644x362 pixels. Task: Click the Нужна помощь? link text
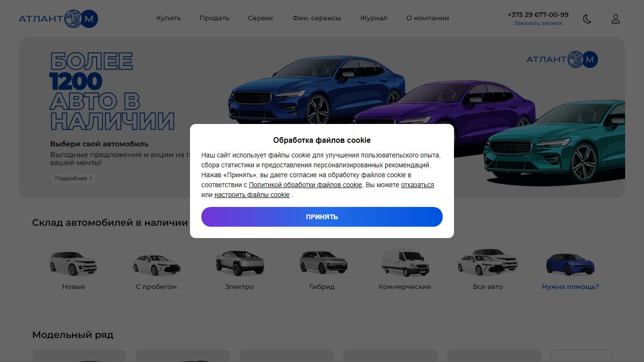pos(570,287)
